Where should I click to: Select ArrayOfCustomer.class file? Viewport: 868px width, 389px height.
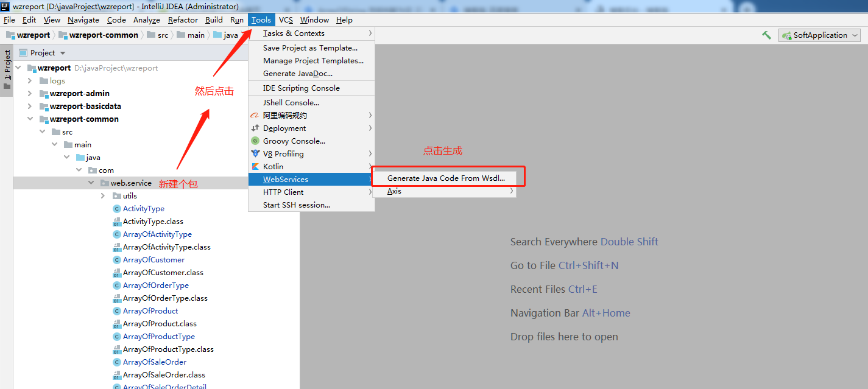tap(163, 273)
